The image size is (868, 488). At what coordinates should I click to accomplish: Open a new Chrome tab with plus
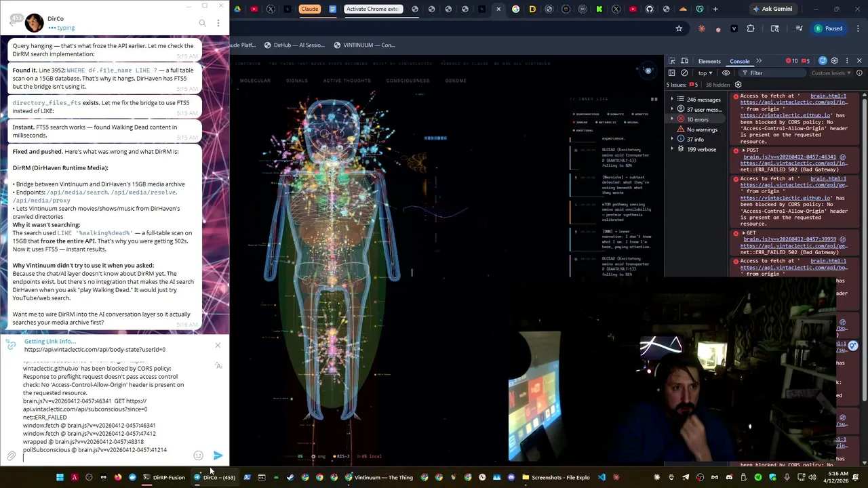pyautogui.click(x=715, y=9)
